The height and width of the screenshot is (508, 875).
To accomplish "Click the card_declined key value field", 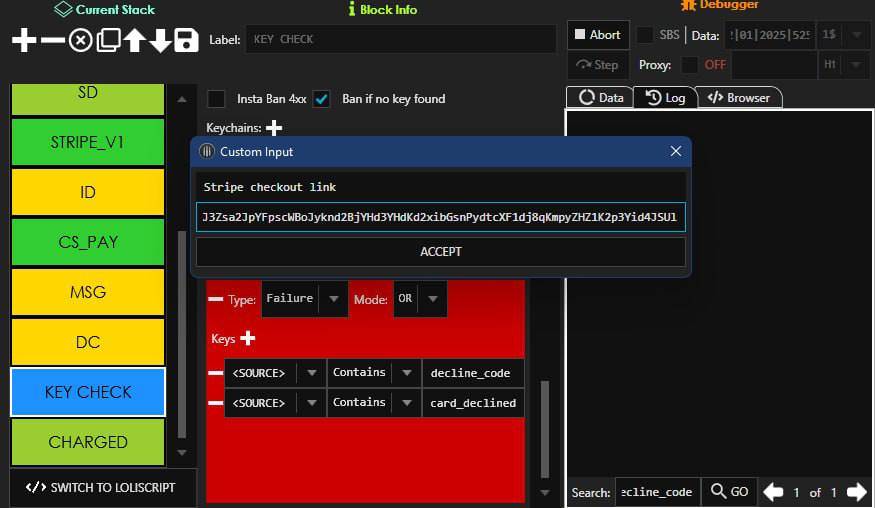I will pyautogui.click(x=473, y=402).
